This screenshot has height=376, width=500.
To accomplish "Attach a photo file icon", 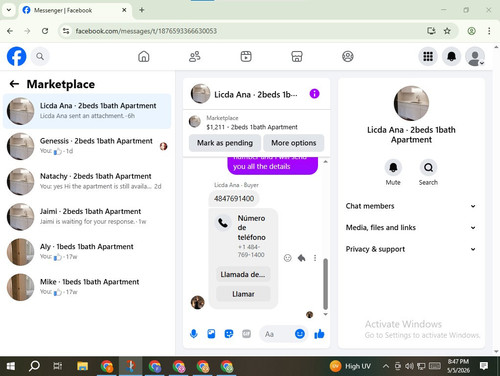I will click(x=211, y=334).
